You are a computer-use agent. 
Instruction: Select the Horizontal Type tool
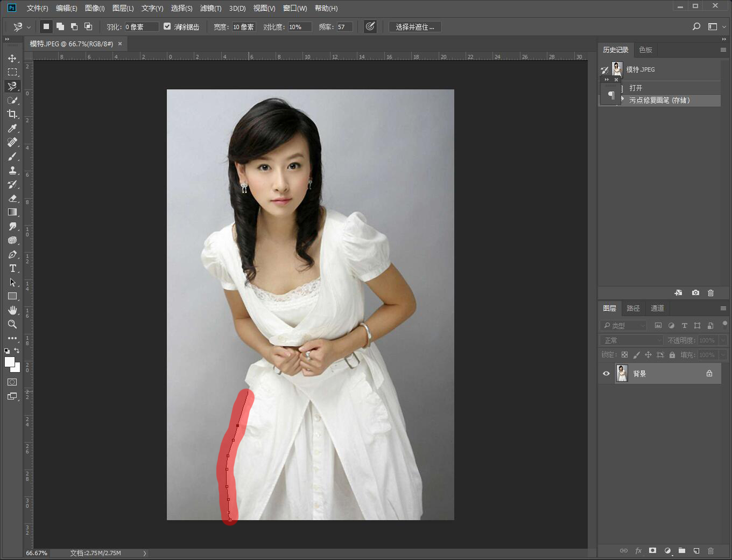[x=12, y=268]
